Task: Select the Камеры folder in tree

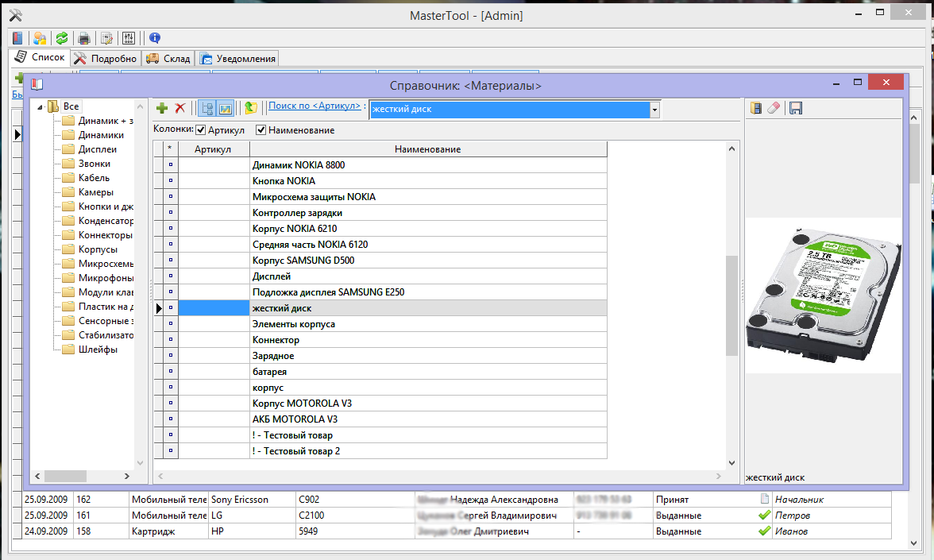Action: (x=96, y=192)
